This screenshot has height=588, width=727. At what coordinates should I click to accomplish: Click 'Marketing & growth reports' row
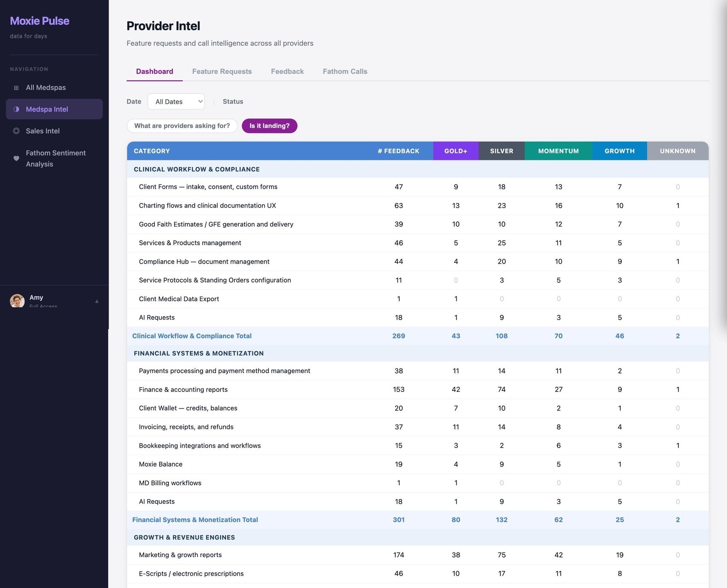point(418,555)
